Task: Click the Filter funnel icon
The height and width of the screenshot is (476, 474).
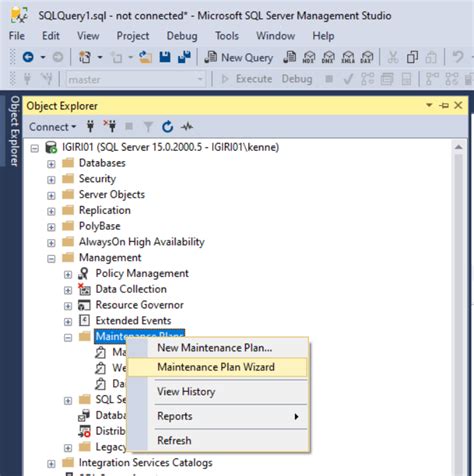Action: tap(148, 127)
